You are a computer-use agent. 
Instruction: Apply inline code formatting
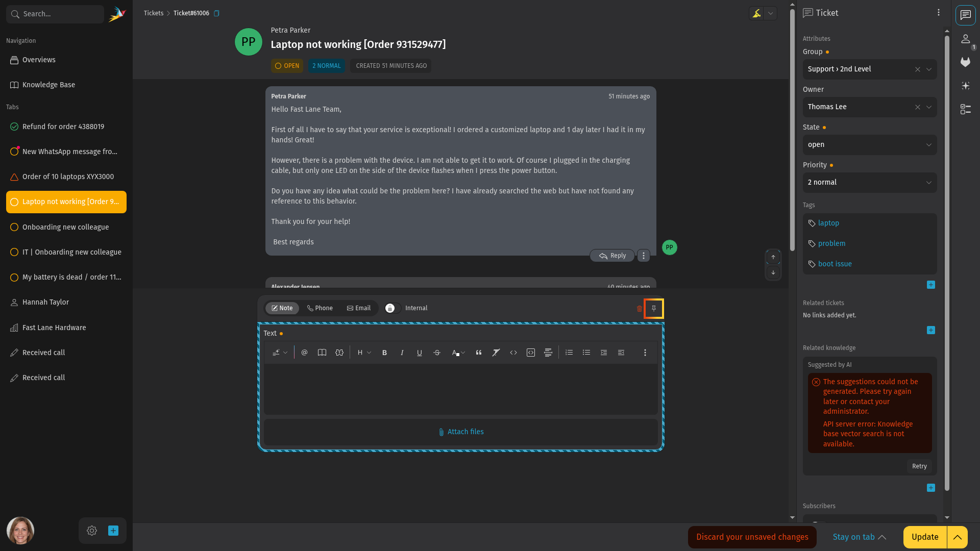coord(513,353)
